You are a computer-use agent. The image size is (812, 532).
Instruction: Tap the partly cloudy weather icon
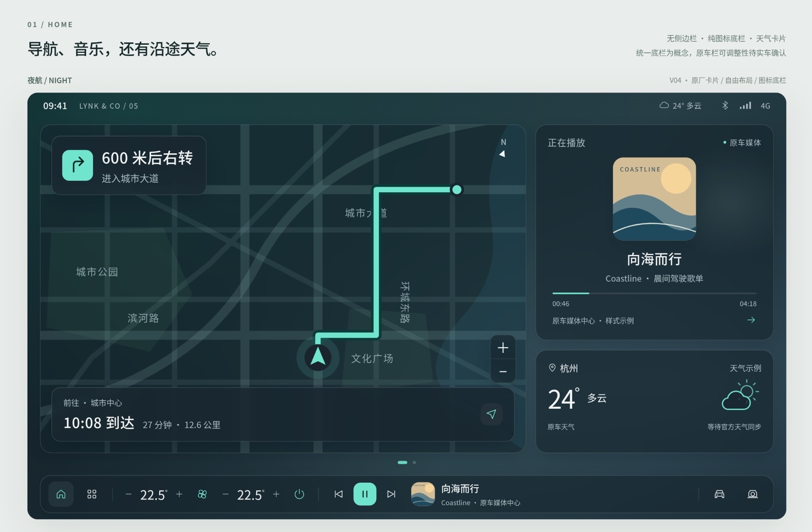[740, 395]
